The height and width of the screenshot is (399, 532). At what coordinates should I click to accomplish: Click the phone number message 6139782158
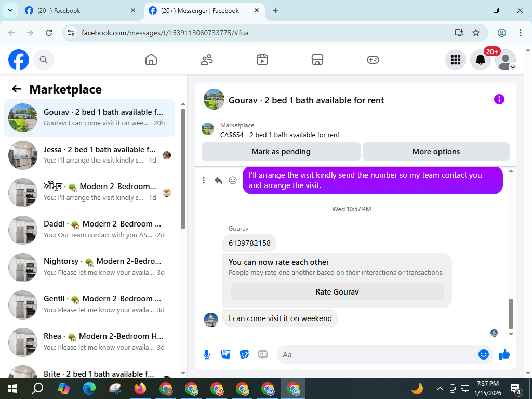click(249, 243)
